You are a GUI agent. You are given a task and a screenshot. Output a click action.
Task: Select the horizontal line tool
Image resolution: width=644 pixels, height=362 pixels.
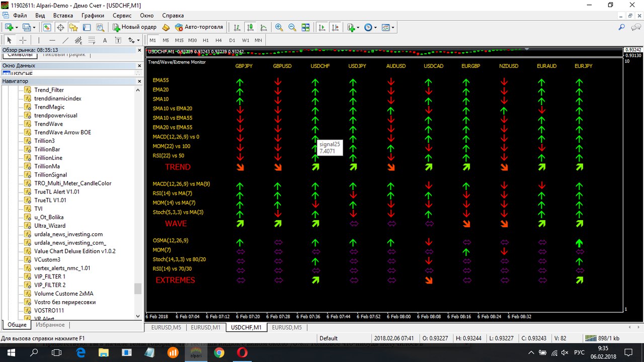[x=52, y=40]
